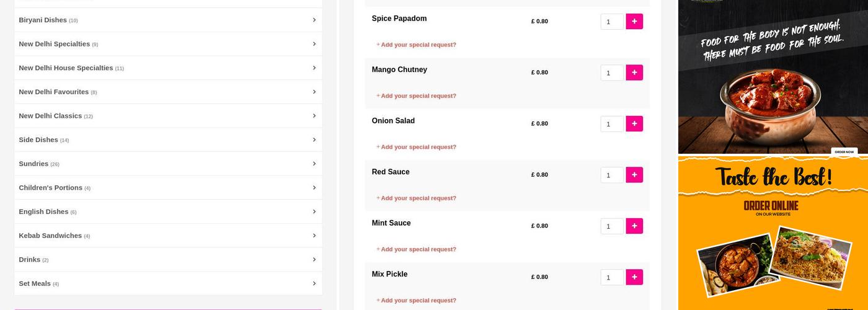The image size is (868, 310).
Task: Add Spice Papadom with pink plus button
Action: click(x=634, y=22)
